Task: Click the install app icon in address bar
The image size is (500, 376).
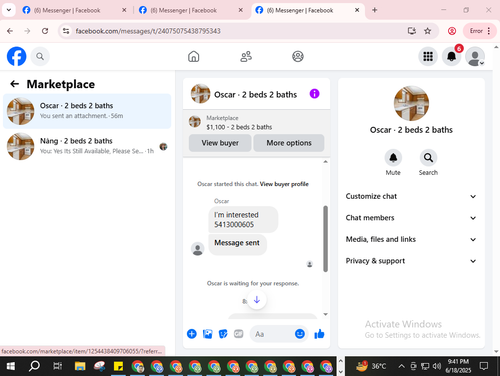Action: [412, 31]
